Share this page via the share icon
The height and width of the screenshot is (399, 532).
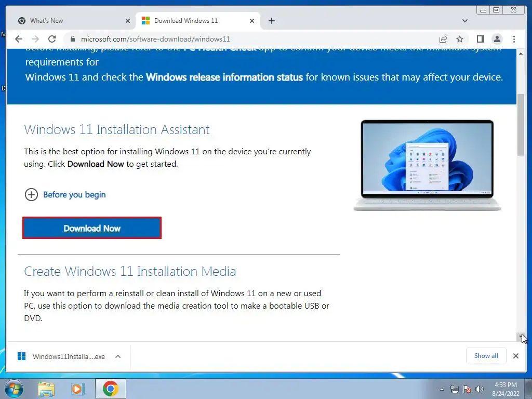[443, 39]
